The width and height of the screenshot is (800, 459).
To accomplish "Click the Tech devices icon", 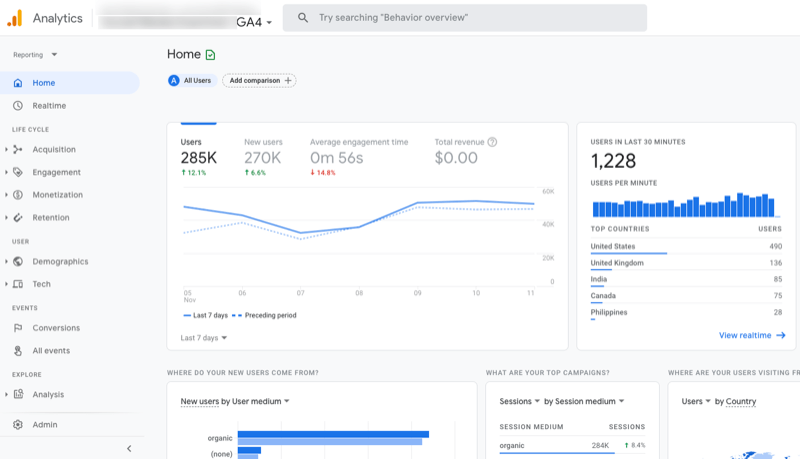I will 18,284.
